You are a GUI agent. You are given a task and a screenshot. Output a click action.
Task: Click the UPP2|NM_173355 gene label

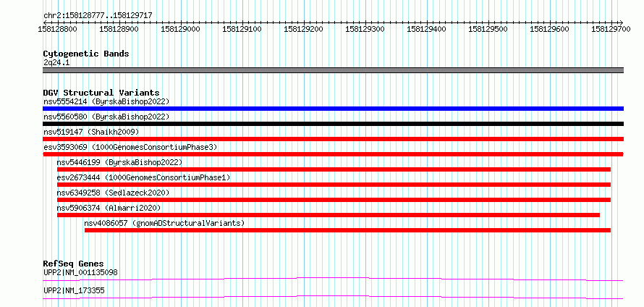(74, 290)
